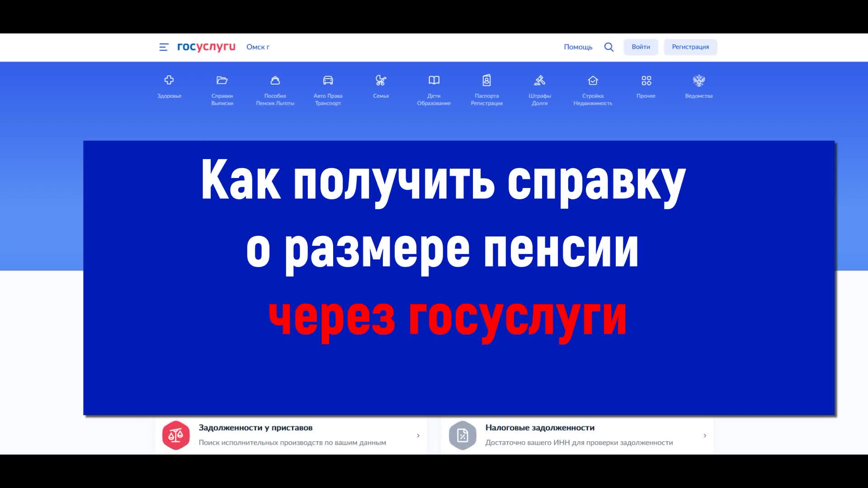Change the location Омск г
This screenshot has height=488, width=868.
(258, 47)
